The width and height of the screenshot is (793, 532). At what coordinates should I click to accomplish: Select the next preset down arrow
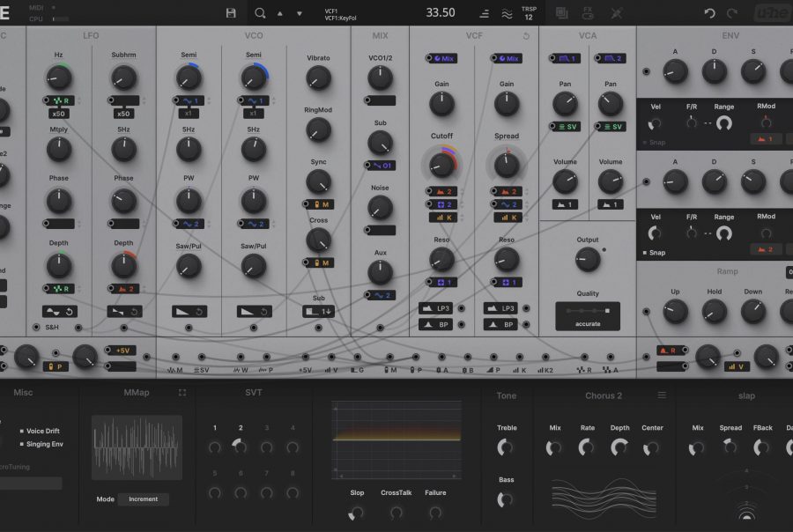coord(300,13)
